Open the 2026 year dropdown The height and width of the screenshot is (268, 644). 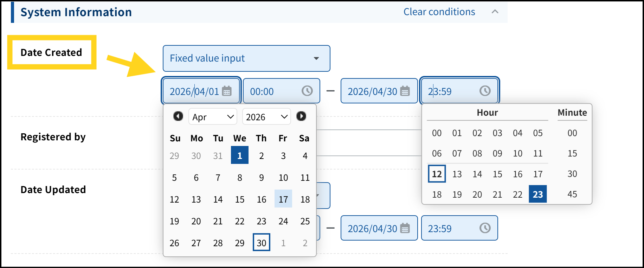coord(266,117)
